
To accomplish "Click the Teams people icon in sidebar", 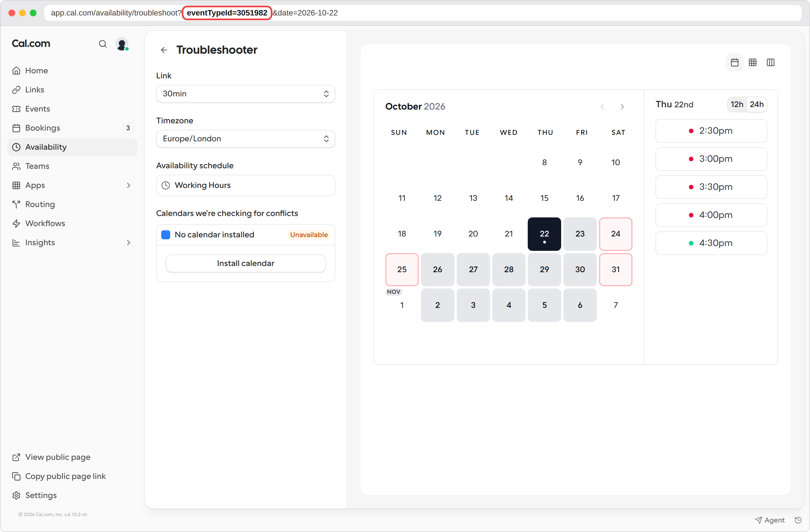I will tap(16, 166).
